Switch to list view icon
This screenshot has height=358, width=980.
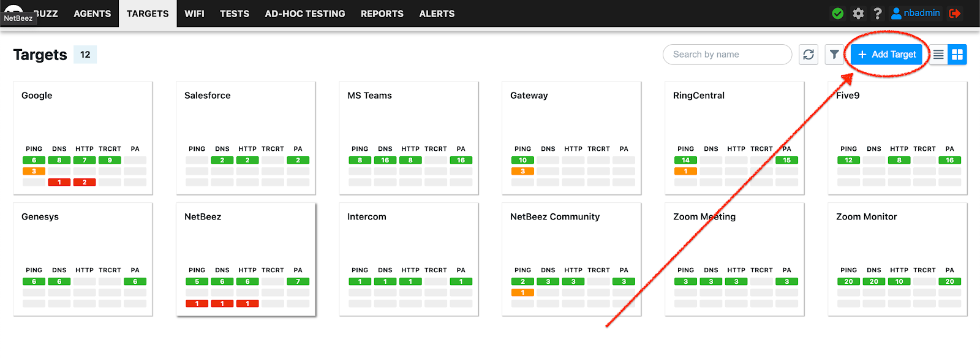(938, 55)
